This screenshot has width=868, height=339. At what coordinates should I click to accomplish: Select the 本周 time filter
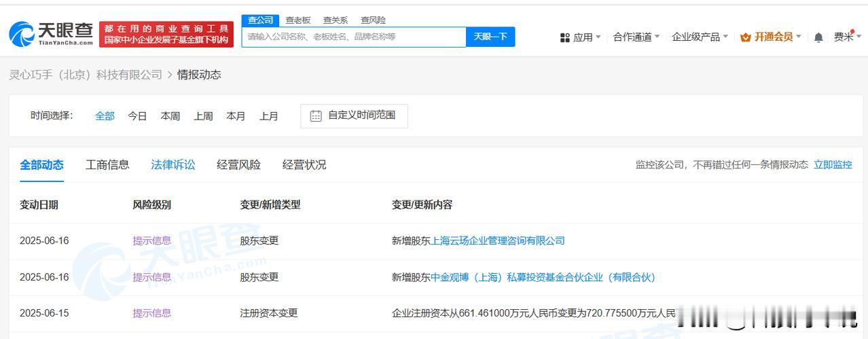click(x=170, y=116)
